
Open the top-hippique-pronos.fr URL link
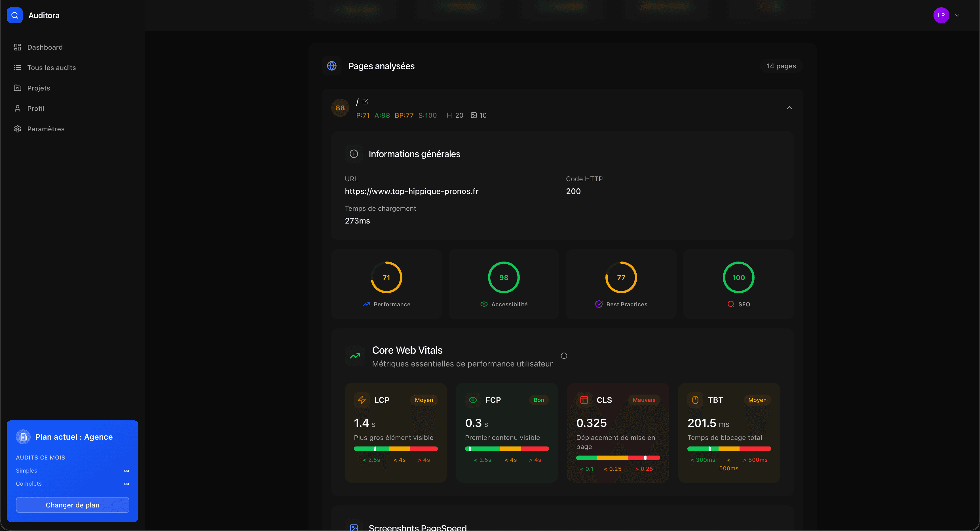pyautogui.click(x=411, y=191)
